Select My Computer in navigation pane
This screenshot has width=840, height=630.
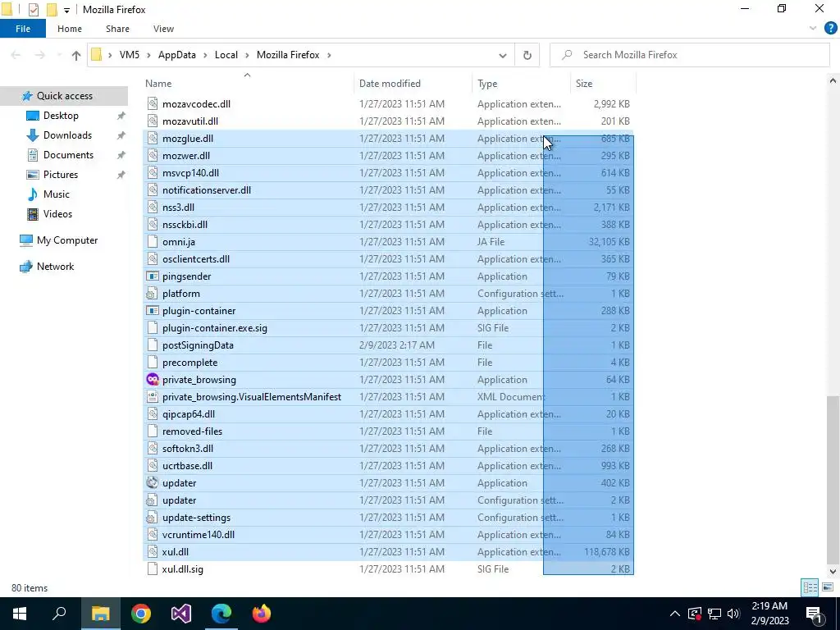coord(67,240)
